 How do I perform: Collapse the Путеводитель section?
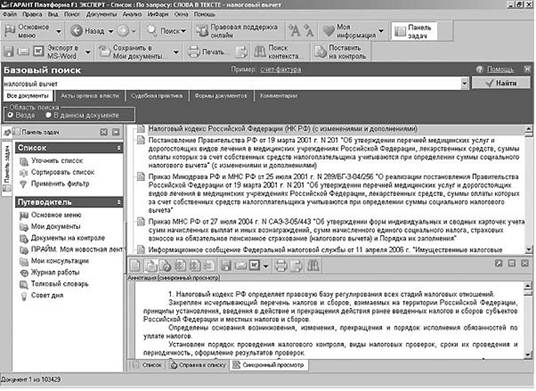[x=118, y=202]
